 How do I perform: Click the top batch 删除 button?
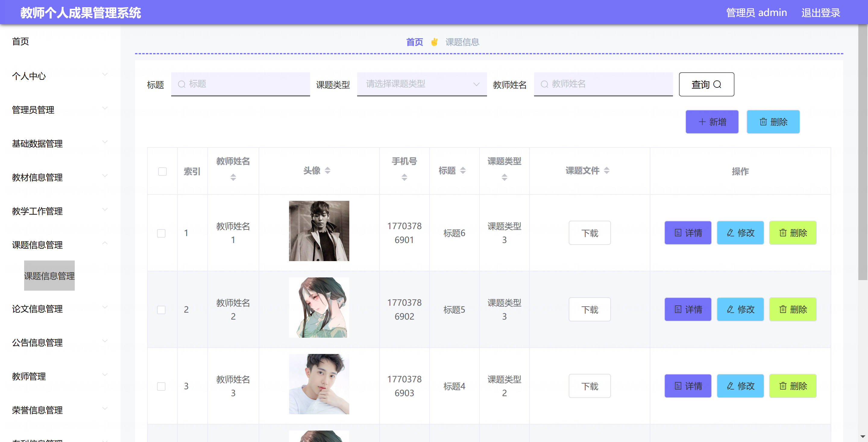coord(773,122)
